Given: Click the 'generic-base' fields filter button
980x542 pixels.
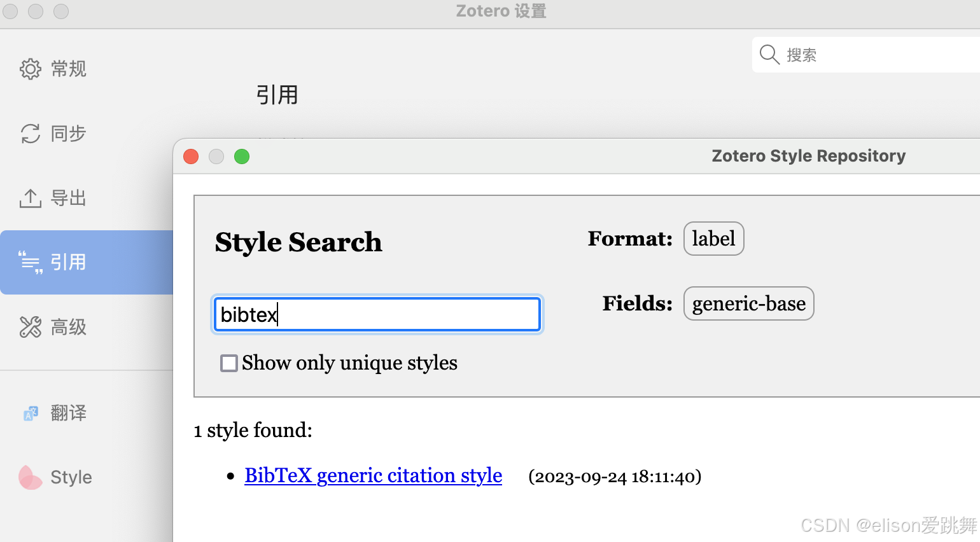Looking at the screenshot, I should point(748,303).
